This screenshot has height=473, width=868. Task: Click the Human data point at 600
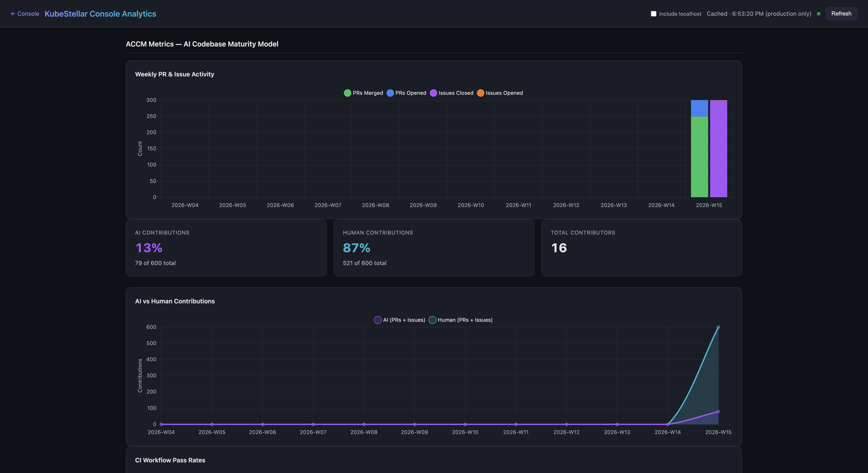[x=718, y=327]
